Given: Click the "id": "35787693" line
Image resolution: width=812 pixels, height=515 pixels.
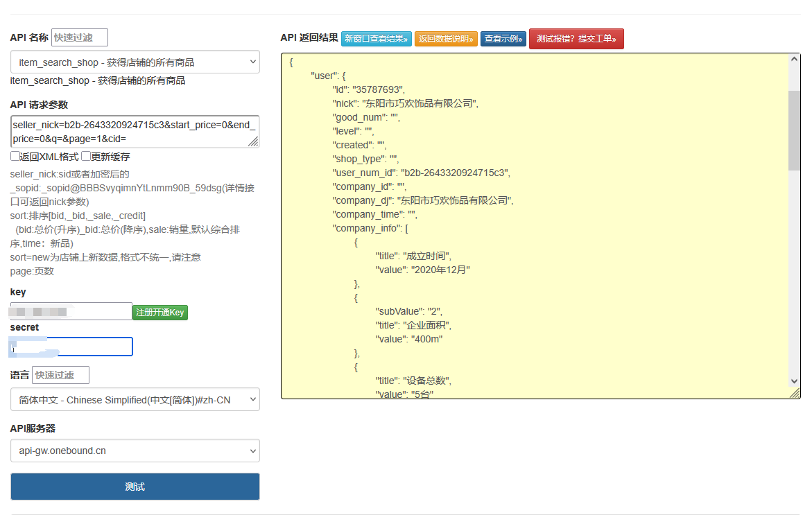Looking at the screenshot, I should tap(369, 89).
